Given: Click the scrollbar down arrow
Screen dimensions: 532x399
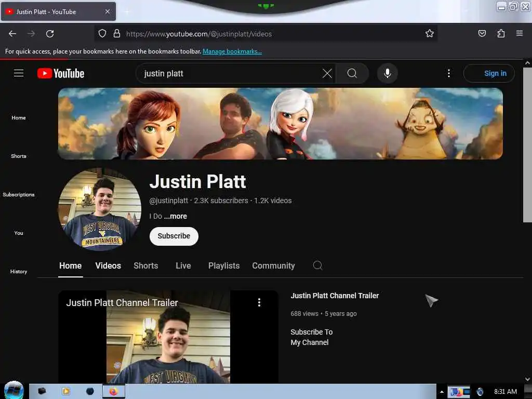Looking at the screenshot, I should click(527, 379).
